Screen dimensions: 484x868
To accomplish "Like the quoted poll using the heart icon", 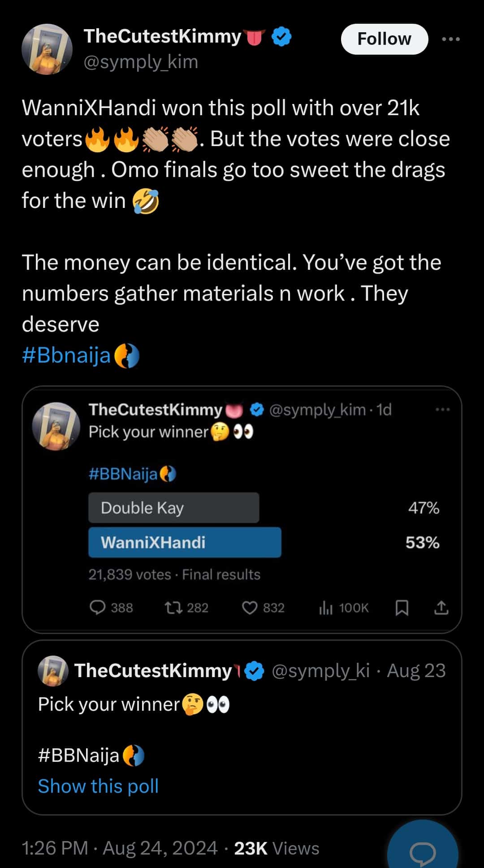I will coord(250,607).
